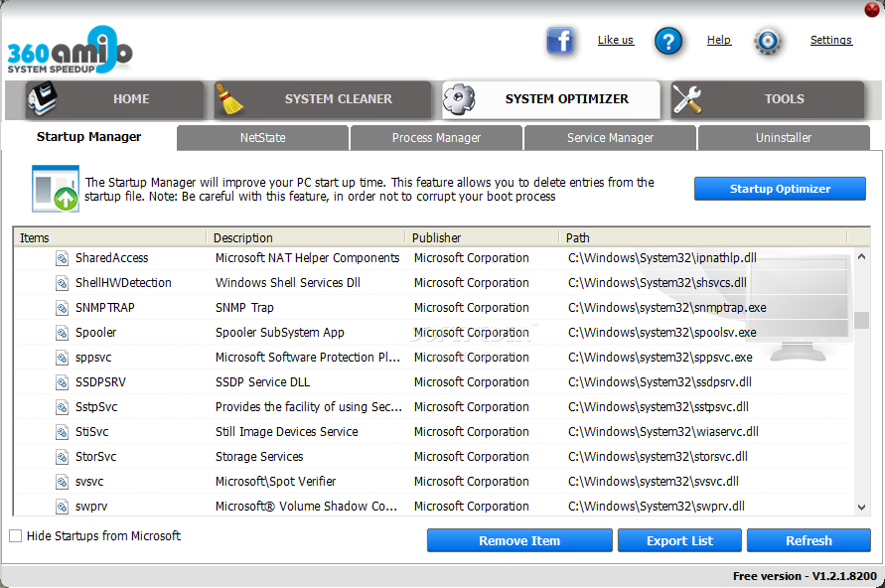
Task: Click path C:\Windows\System32\swprv.dll
Action: pos(657,507)
